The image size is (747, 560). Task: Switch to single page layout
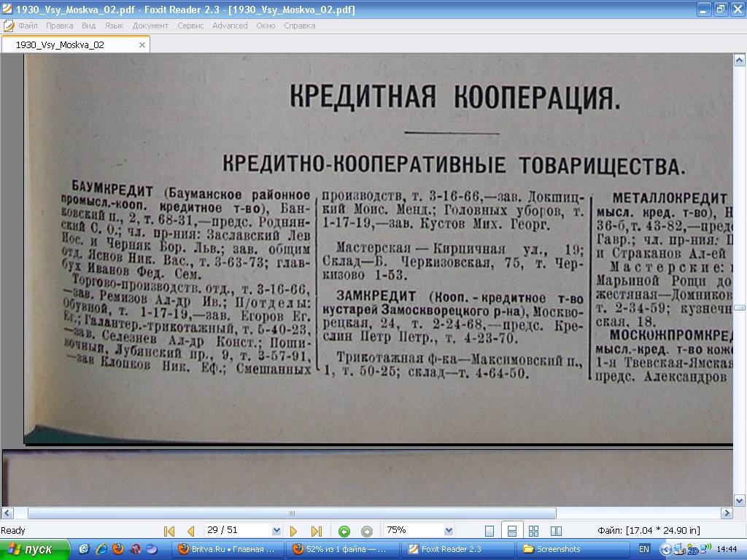pos(489,531)
